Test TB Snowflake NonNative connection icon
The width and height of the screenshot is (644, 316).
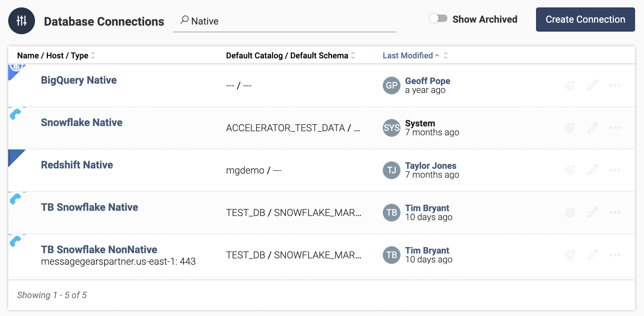pyautogui.click(x=570, y=255)
